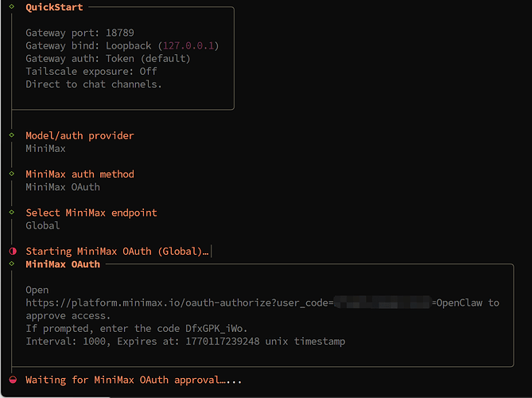Click the blurred user_code value in URL
The image size is (532, 398).
click(x=382, y=302)
